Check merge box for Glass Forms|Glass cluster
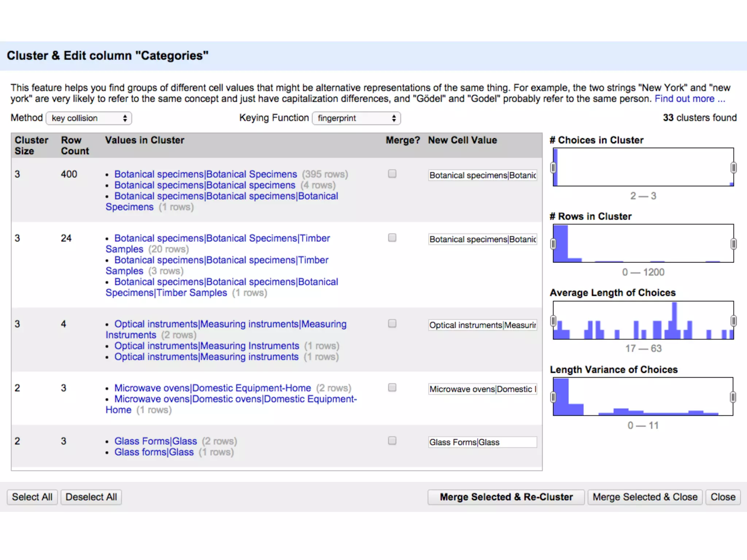The height and width of the screenshot is (560, 747). 392,441
